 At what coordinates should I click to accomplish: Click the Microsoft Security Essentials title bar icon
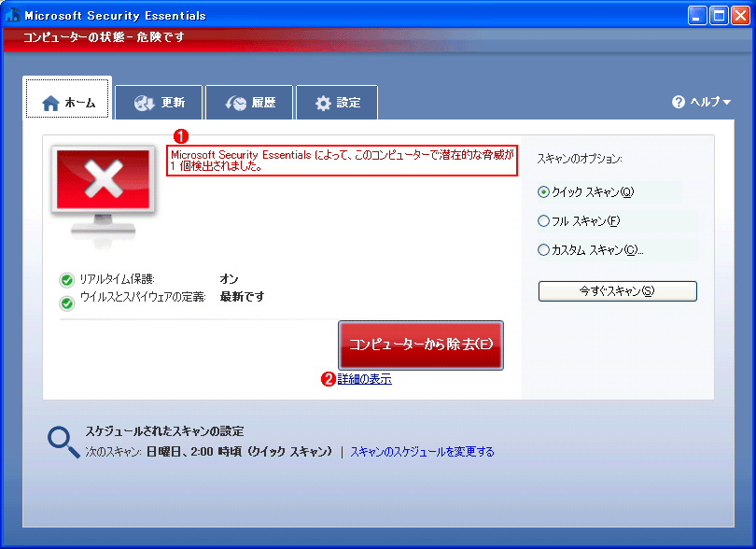pos(12,15)
